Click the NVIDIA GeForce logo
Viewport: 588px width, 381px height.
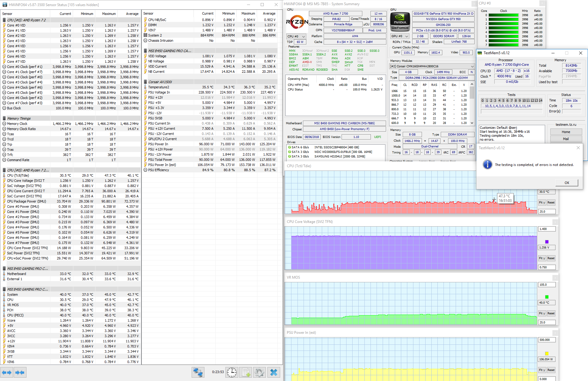pyautogui.click(x=400, y=22)
